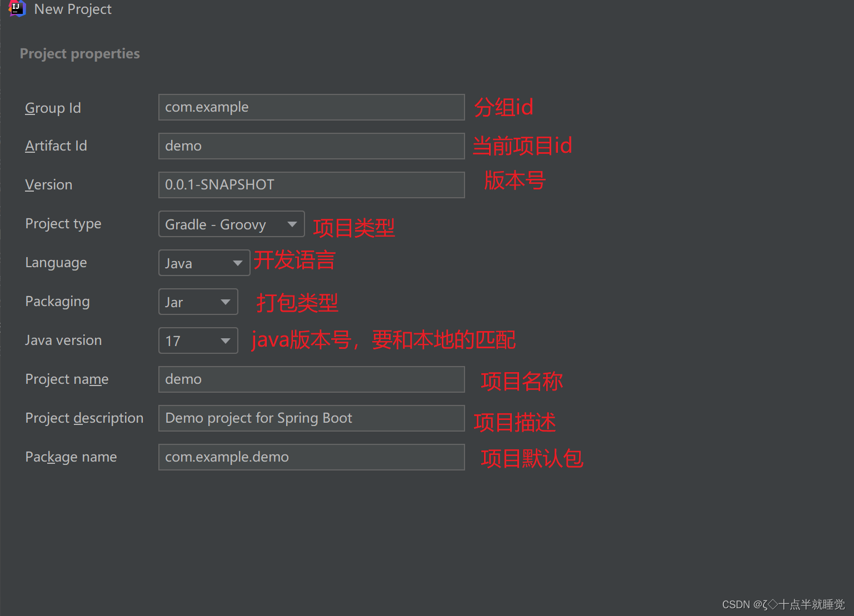854x616 pixels.
Task: Click the Project description label
Action: (x=84, y=418)
